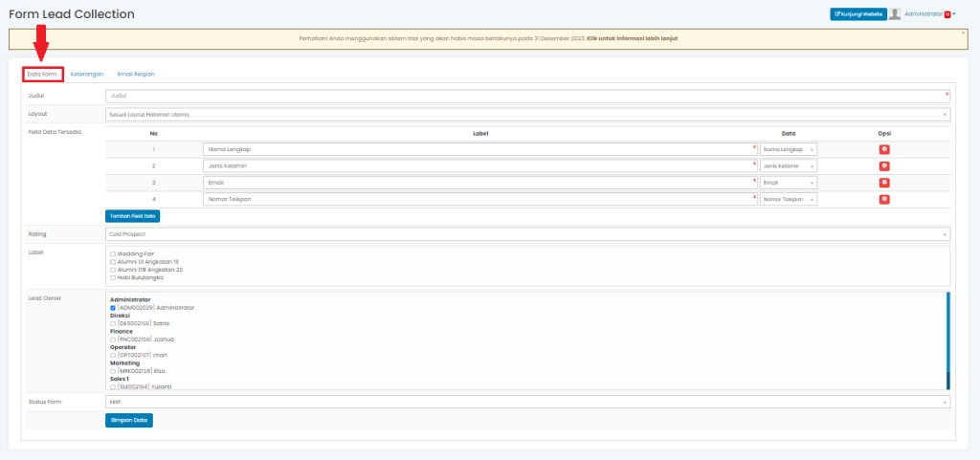Screen dimensions: 980x460
Task: Switch to the Email Respon tab
Action: click(136, 75)
